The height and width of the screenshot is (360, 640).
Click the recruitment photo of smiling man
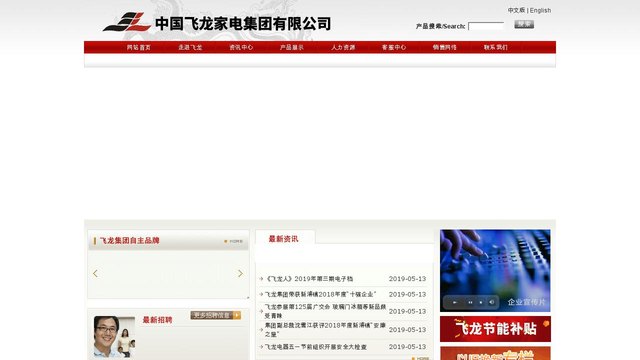[114, 337]
